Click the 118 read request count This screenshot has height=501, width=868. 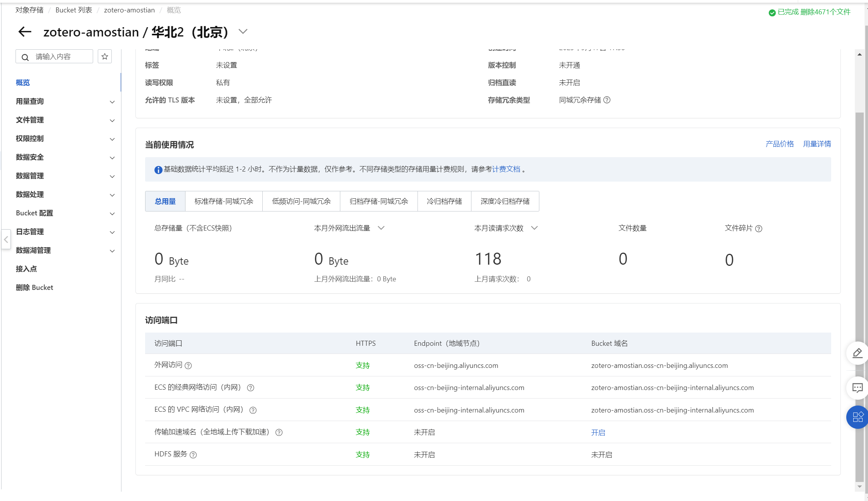click(x=488, y=259)
